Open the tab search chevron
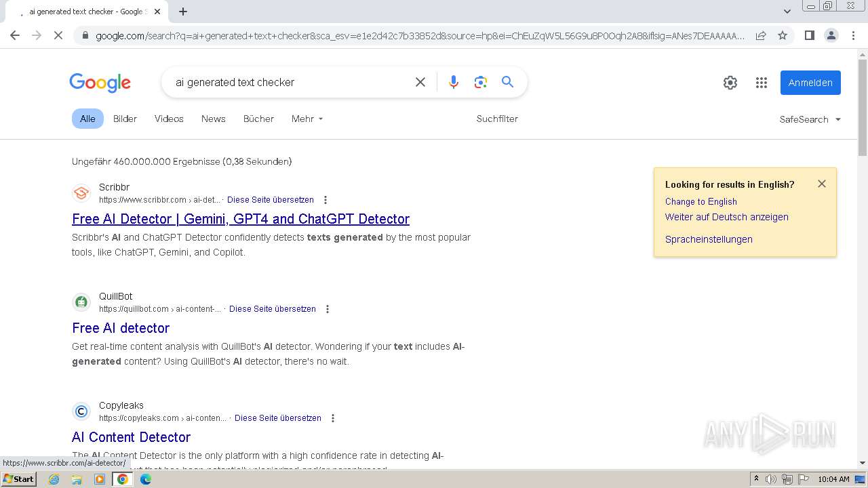The image size is (868, 488). point(787,12)
